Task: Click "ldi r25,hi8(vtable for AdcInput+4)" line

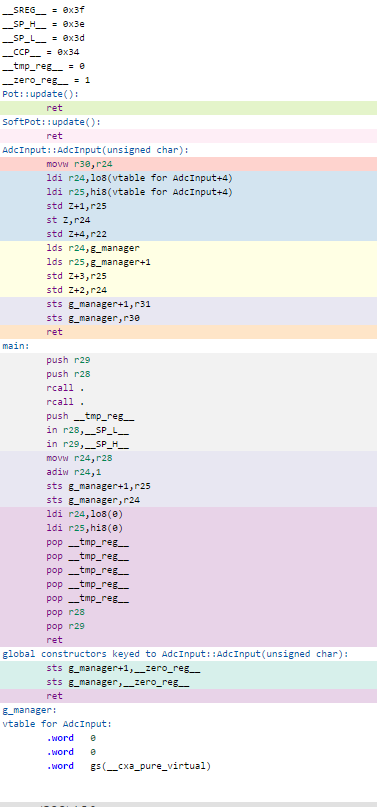Action: [139, 192]
